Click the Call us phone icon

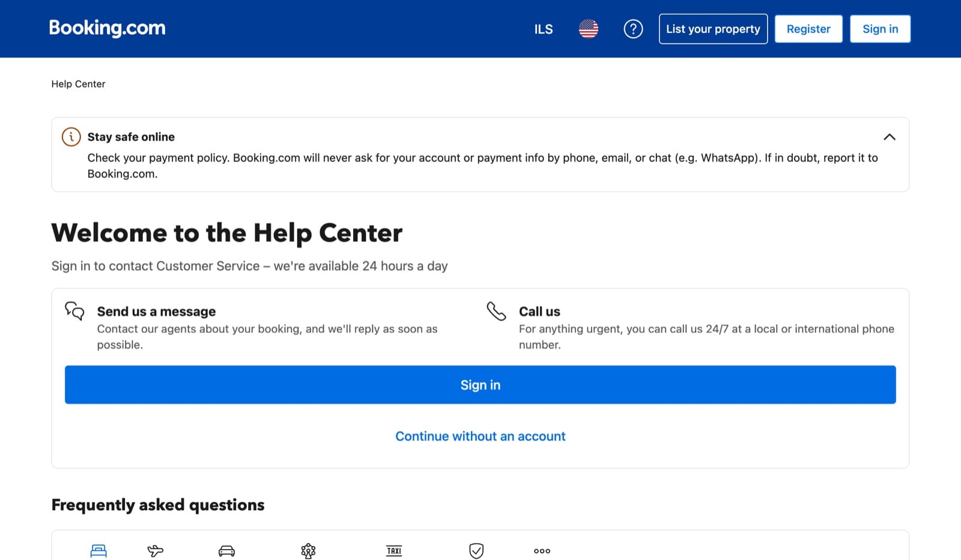pos(496,311)
